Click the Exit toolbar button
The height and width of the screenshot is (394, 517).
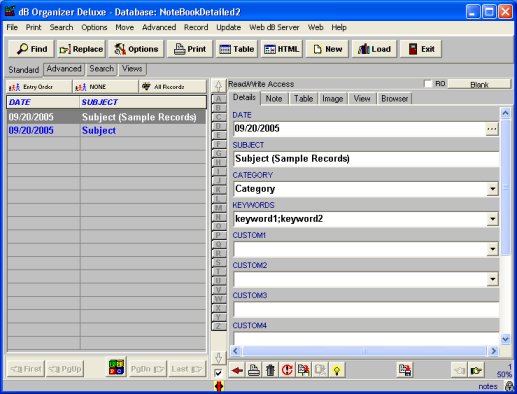(x=421, y=49)
